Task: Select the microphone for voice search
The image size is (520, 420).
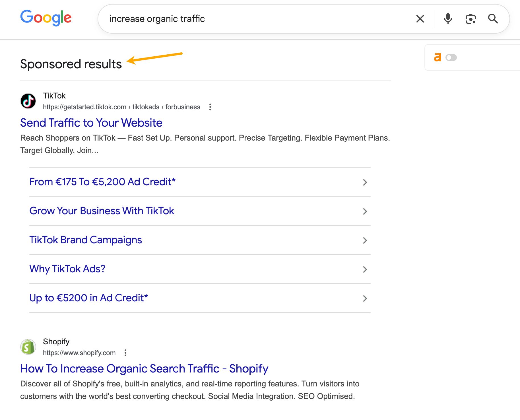Action: click(x=448, y=19)
